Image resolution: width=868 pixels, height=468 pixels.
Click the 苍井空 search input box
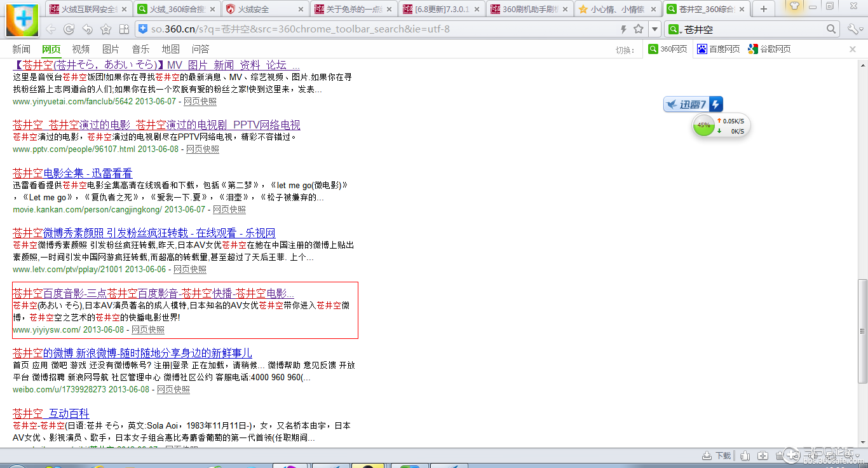pos(753,29)
